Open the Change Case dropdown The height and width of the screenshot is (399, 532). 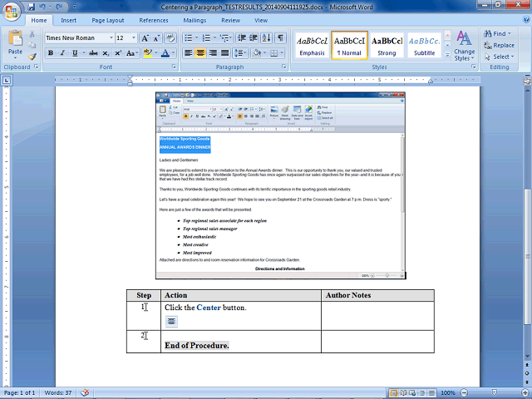pos(131,53)
